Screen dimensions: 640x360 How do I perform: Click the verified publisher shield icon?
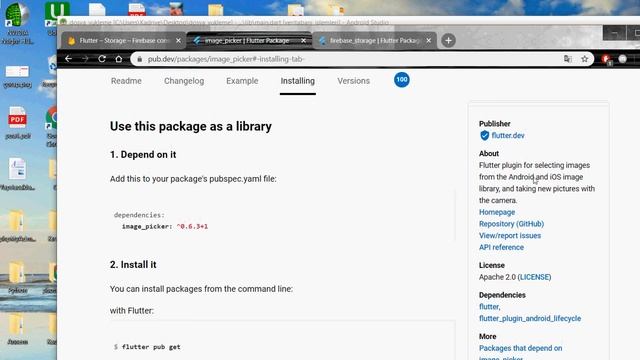pyautogui.click(x=484, y=136)
